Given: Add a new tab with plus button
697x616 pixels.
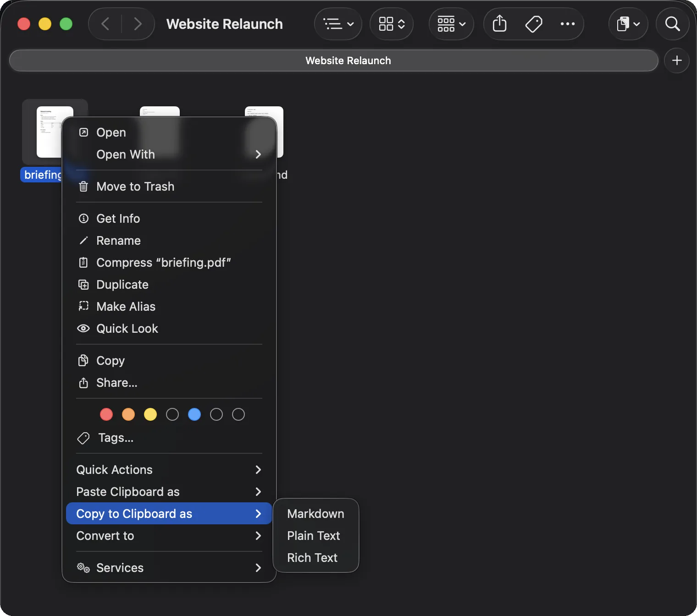Looking at the screenshot, I should (x=677, y=60).
